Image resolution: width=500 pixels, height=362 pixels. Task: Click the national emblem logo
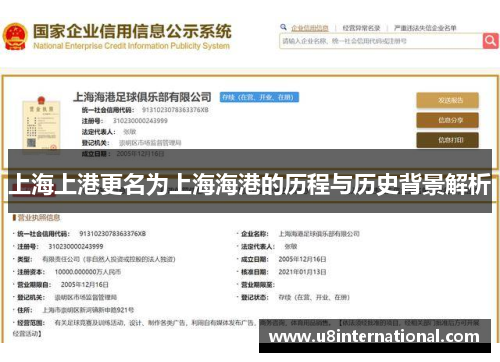point(15,37)
